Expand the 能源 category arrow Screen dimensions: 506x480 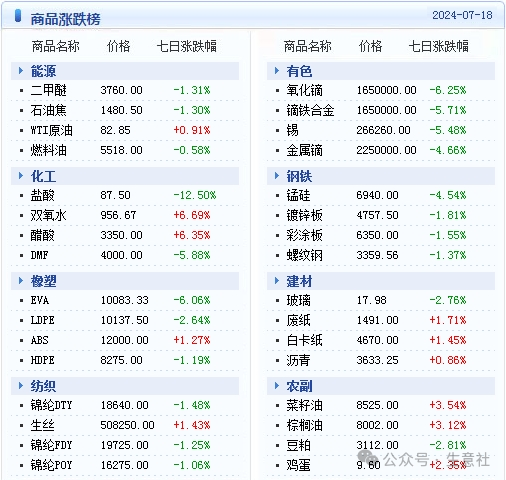(x=21, y=71)
